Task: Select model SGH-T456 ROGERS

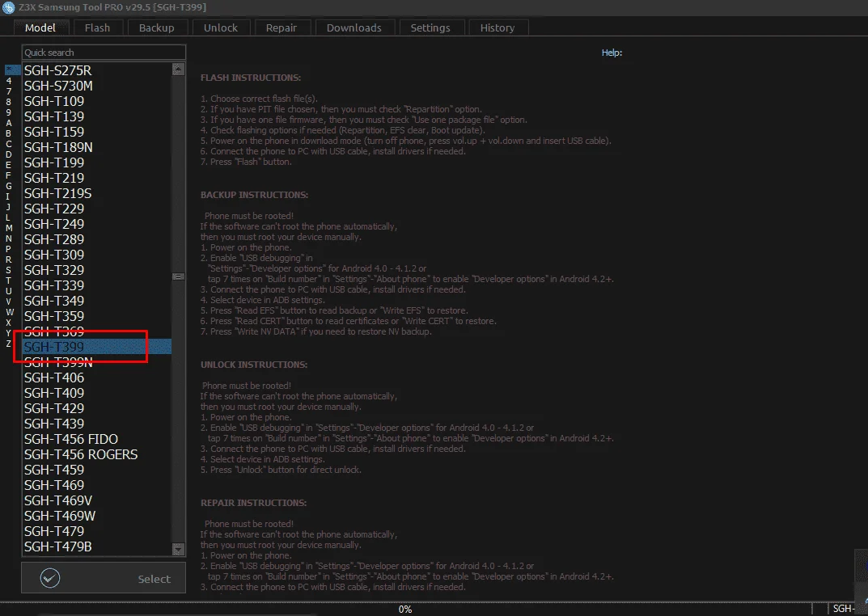Action: [97, 454]
